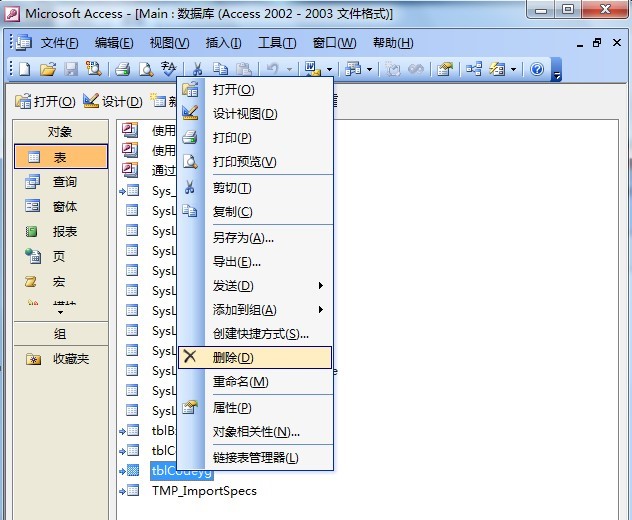This screenshot has height=520, width=632.
Task: Choose 另存为(A)... in context menu
Action: coord(255,238)
